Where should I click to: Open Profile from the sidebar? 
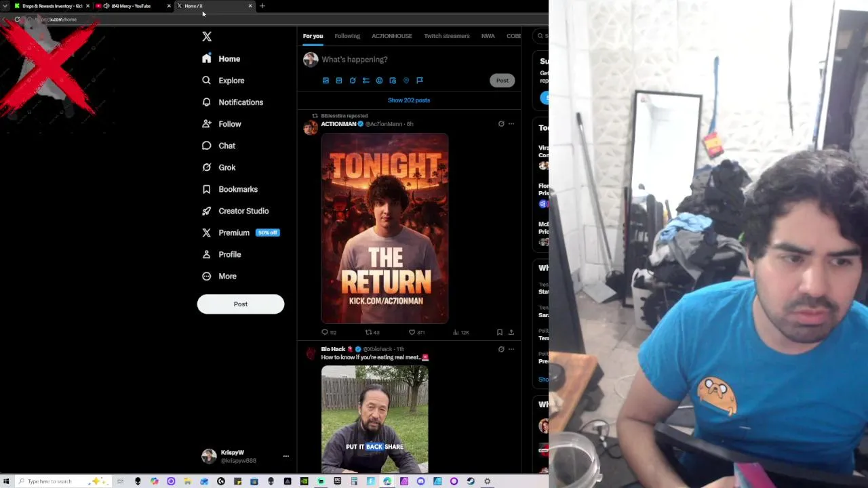[222, 254]
